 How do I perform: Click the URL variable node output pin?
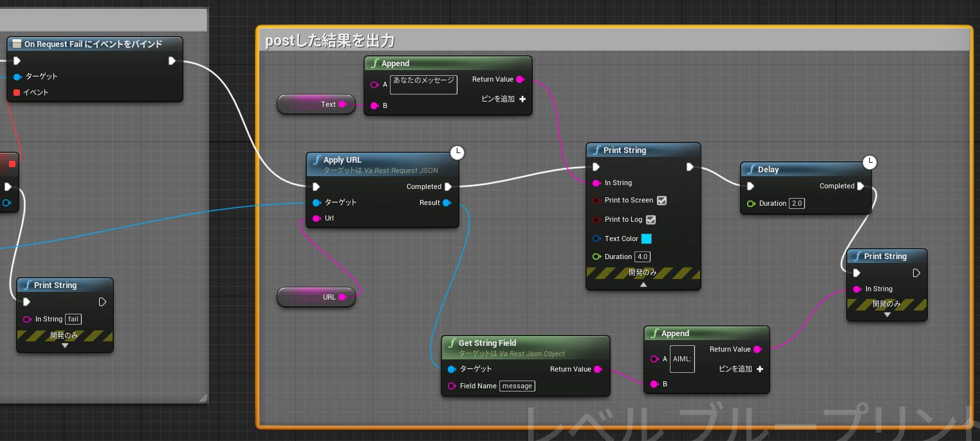(x=342, y=297)
